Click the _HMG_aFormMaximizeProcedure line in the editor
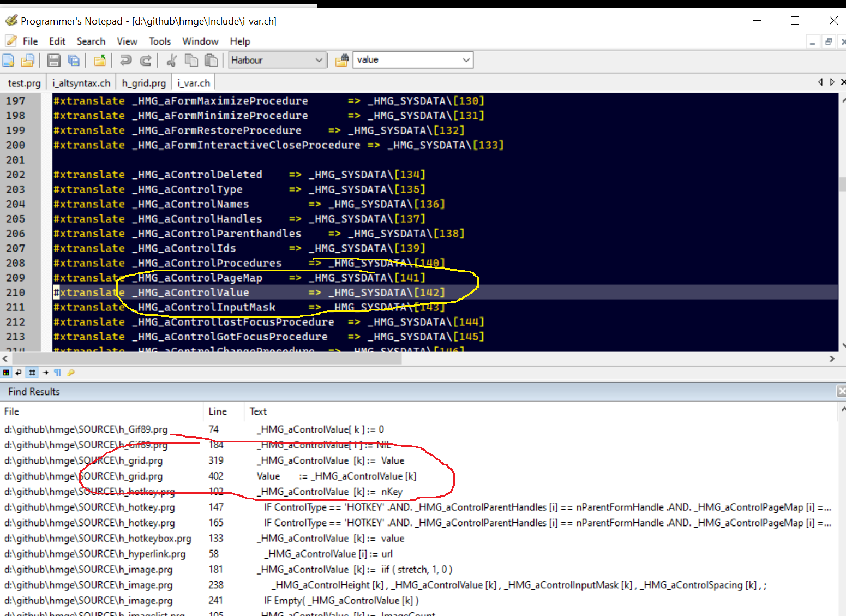Screen dimensions: 846x616 coord(269,101)
